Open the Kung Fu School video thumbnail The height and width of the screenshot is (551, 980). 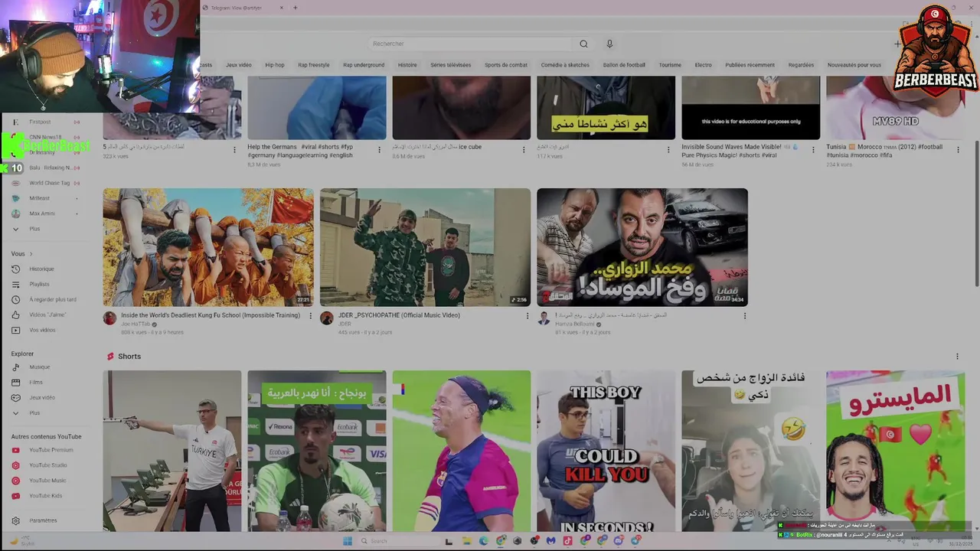click(208, 247)
